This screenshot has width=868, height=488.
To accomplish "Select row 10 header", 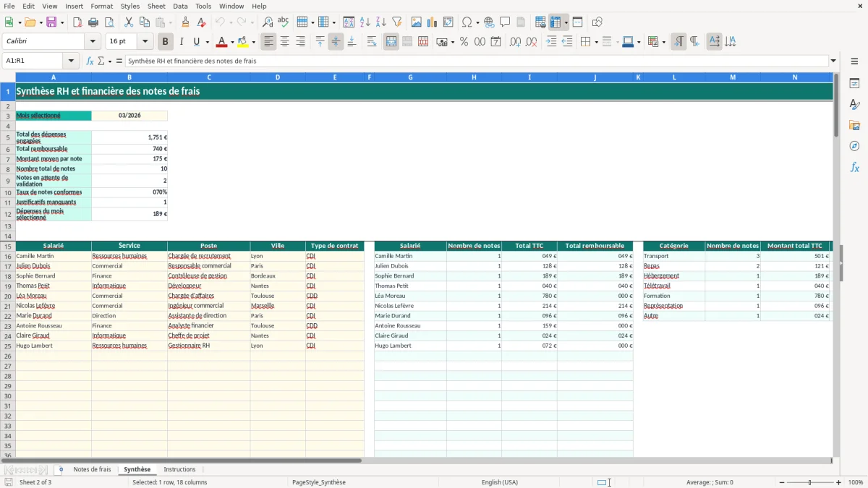I will tap(7, 192).
